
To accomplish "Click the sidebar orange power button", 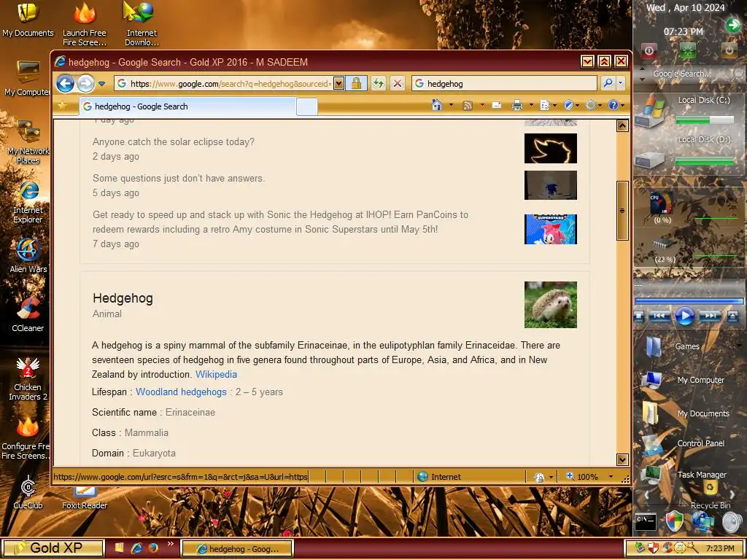I will 729,50.
